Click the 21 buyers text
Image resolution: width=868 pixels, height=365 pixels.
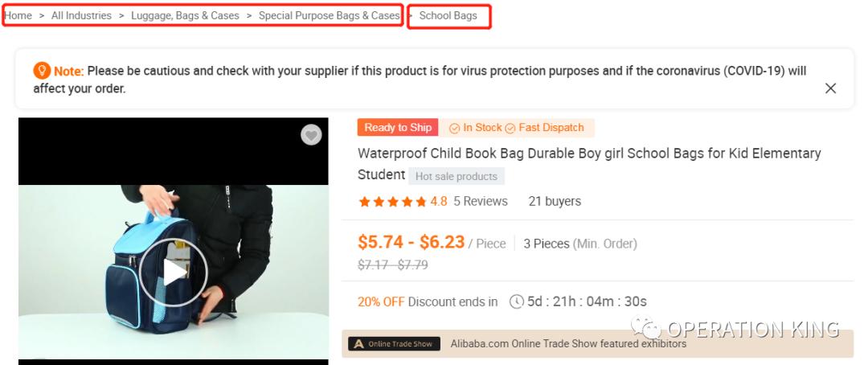(x=555, y=201)
